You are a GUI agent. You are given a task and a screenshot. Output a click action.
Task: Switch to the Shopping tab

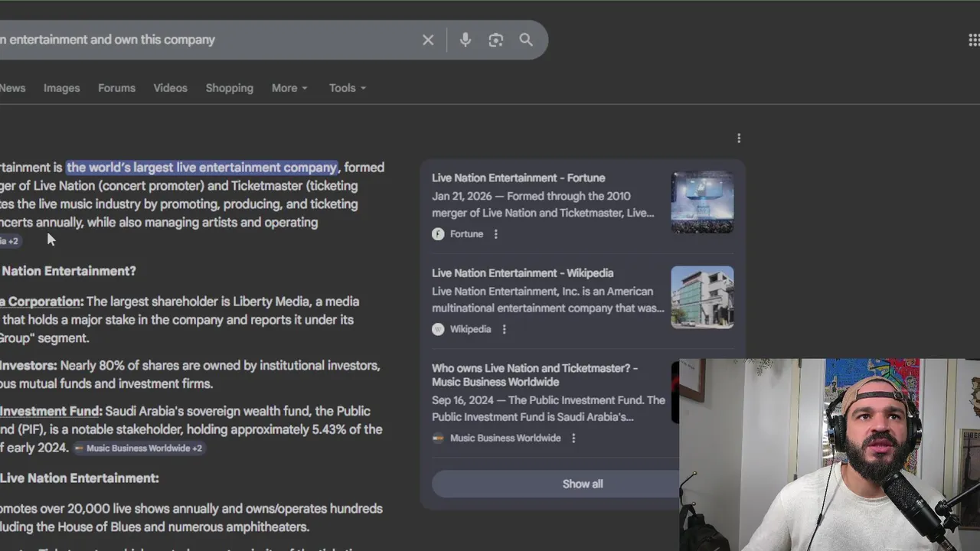click(x=229, y=88)
